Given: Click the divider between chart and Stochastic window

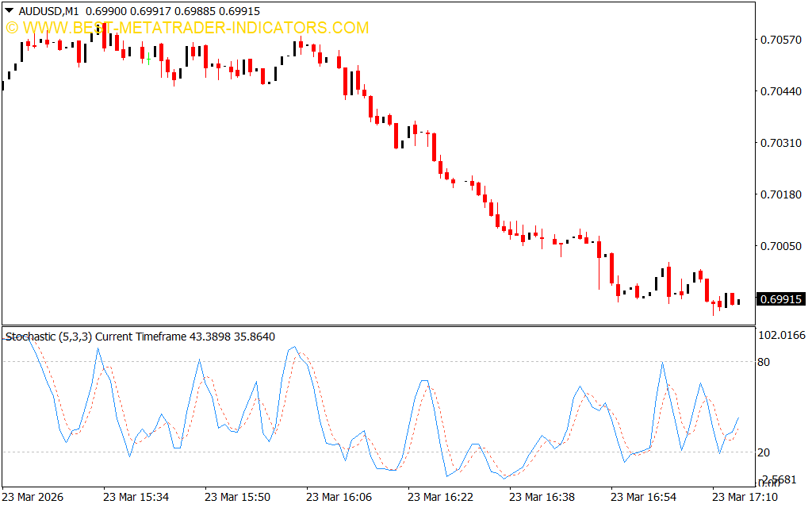Looking at the screenshot, I should click(377, 325).
